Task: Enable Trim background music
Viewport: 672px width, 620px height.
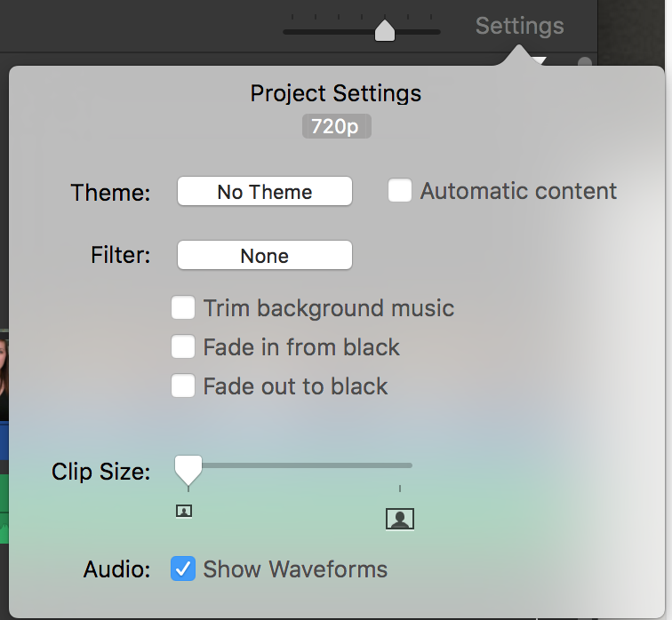Action: [x=183, y=307]
